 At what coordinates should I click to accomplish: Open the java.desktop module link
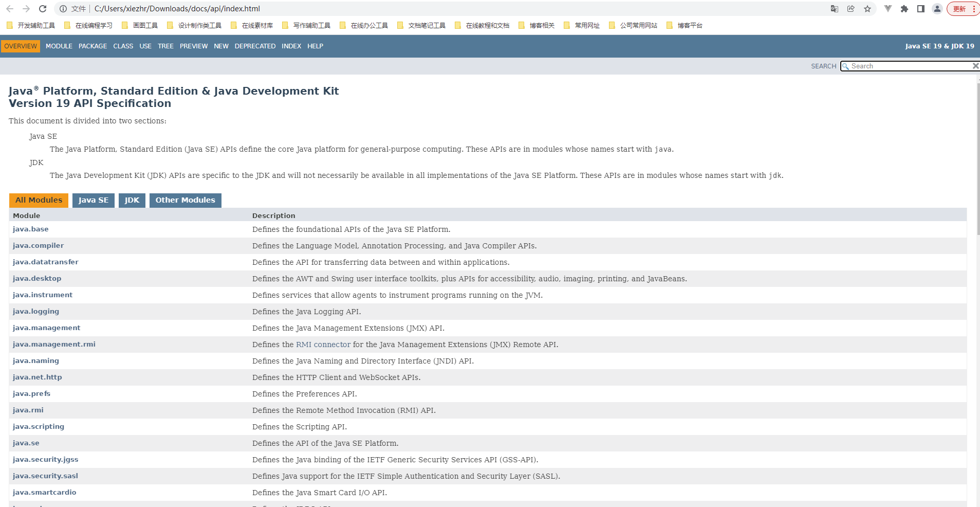pos(37,279)
